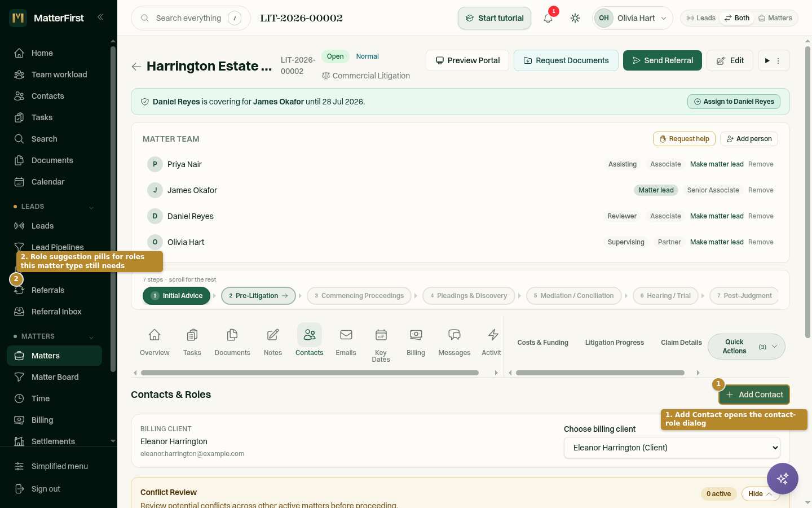Click the Add Contact button
The image size is (812, 508).
pyautogui.click(x=754, y=395)
